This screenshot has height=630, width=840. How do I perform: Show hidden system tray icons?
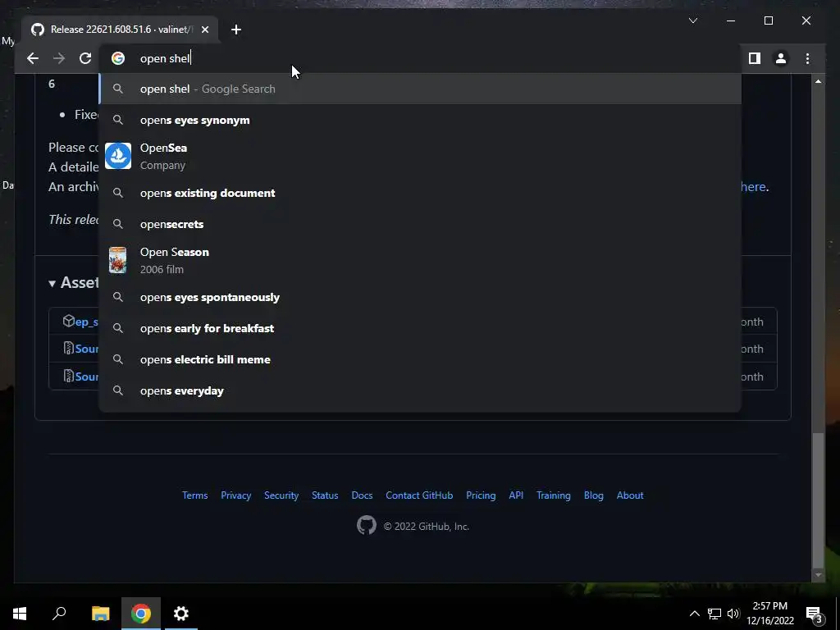click(694, 614)
